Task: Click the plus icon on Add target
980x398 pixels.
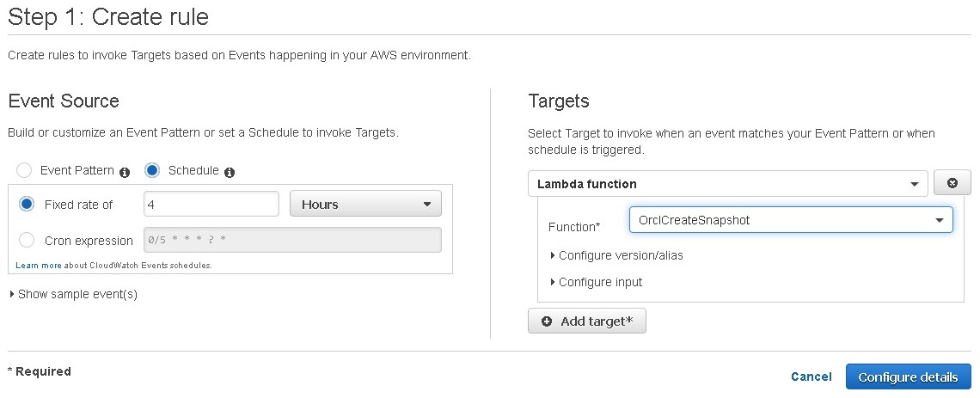Action: click(x=547, y=321)
